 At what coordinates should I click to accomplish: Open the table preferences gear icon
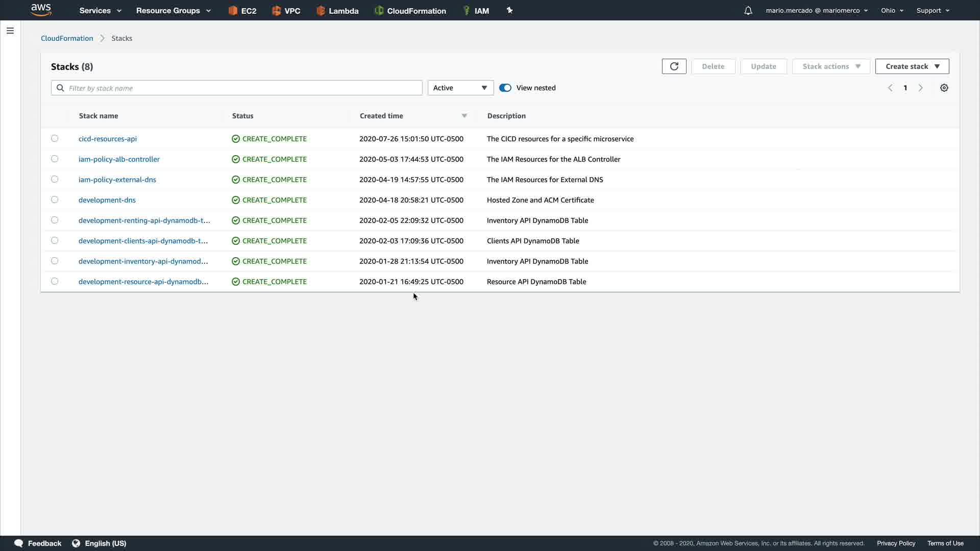click(944, 88)
